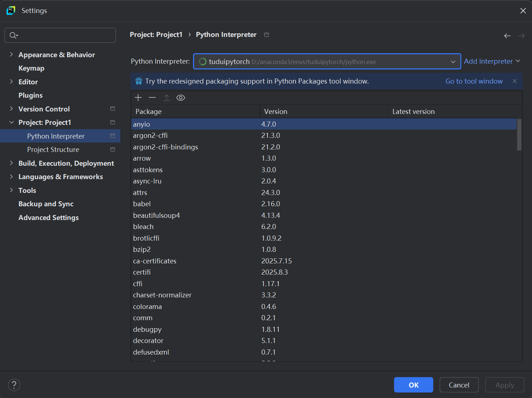Image resolution: width=532 pixels, height=398 pixels.
Task: Select the asttokens package row
Action: 324,170
